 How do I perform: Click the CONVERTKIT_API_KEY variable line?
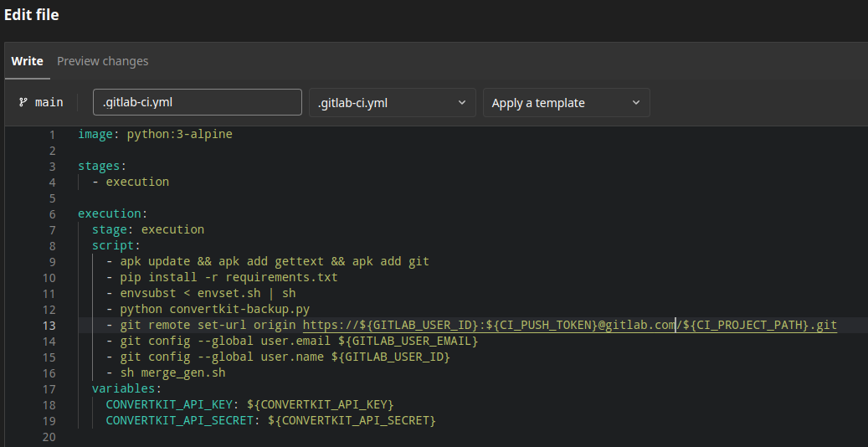249,404
